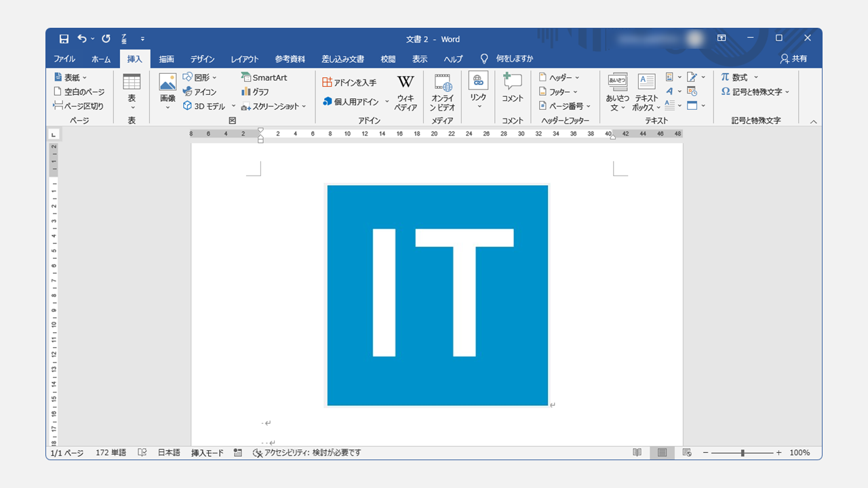Click the 共有 share button

(794, 59)
